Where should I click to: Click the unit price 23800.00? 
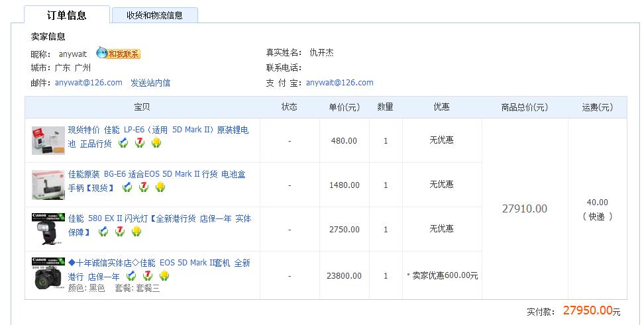pos(344,276)
